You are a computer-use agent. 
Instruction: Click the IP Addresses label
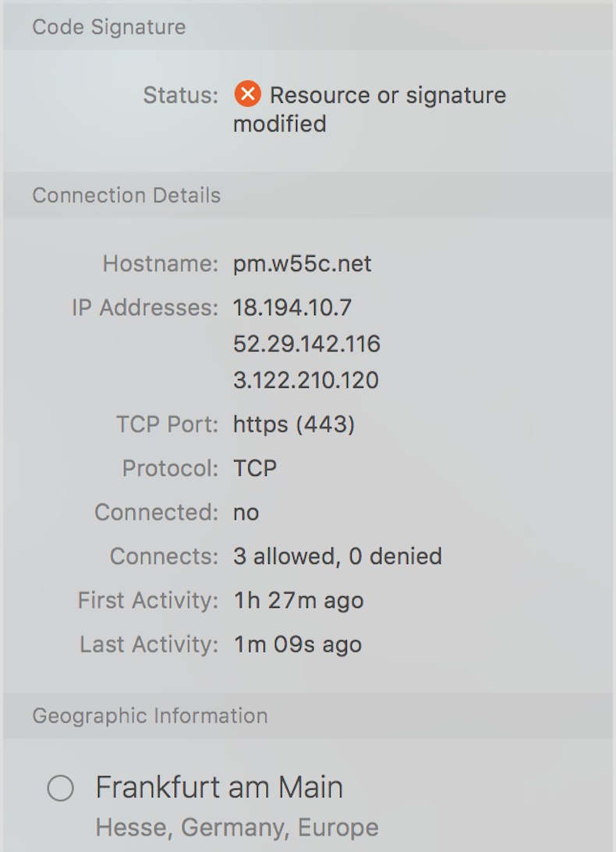(144, 308)
